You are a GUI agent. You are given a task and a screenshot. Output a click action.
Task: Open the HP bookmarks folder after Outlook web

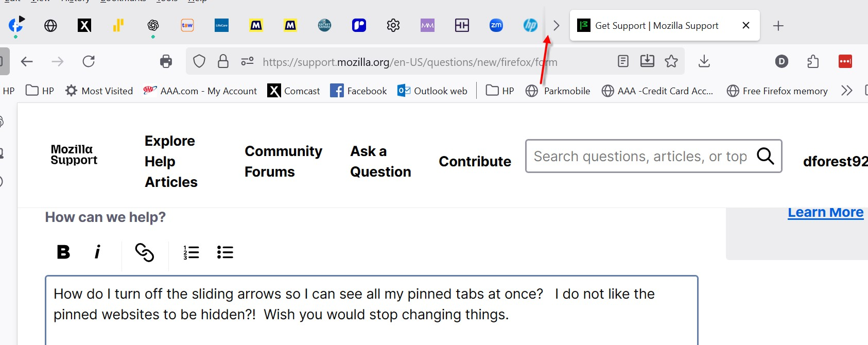[x=500, y=91]
